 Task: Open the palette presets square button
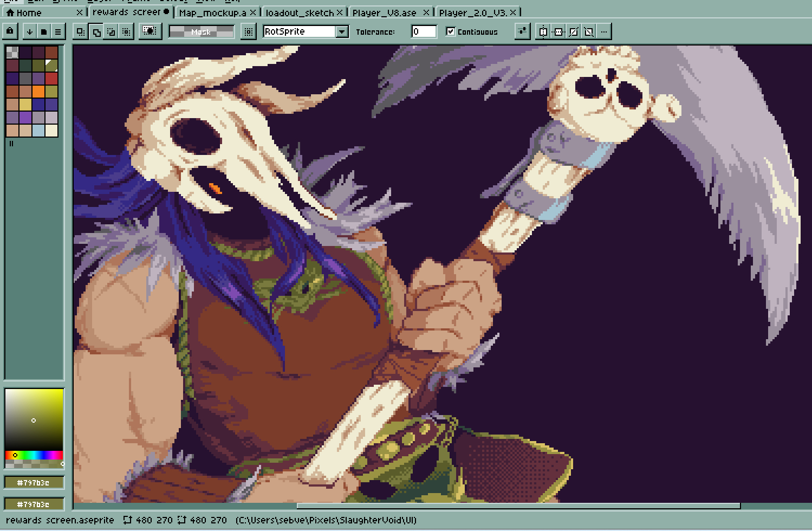[44, 31]
